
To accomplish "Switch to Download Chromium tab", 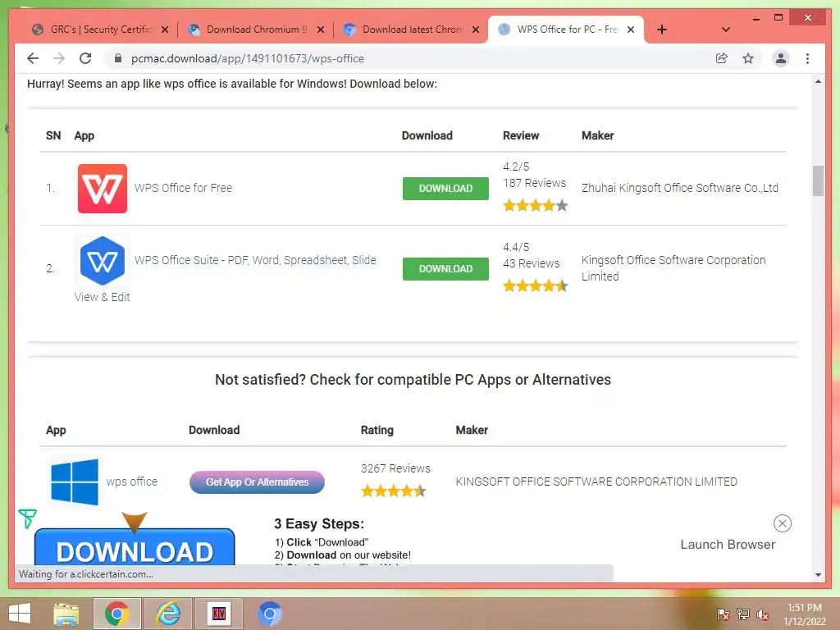I will click(256, 30).
